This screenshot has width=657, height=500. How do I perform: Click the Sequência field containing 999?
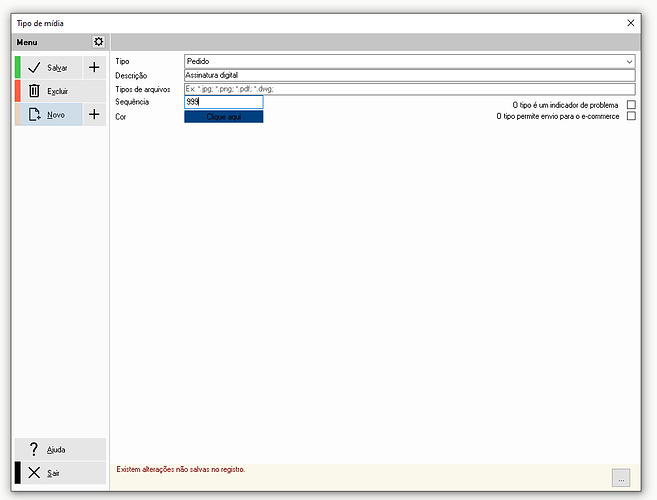click(224, 102)
